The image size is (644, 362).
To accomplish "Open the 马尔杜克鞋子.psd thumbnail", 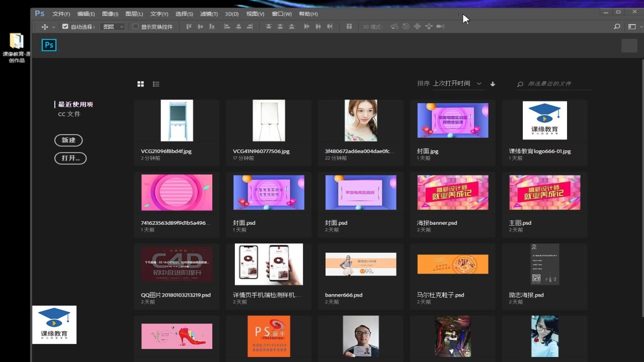I will 453,264.
